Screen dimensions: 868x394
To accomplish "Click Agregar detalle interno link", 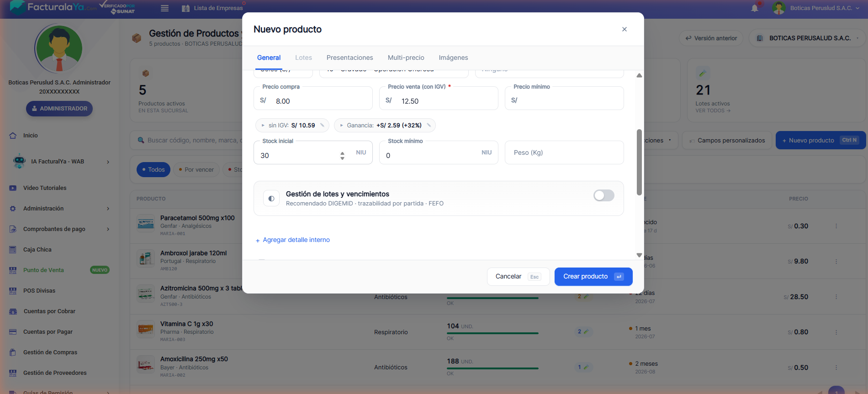I will [293, 240].
